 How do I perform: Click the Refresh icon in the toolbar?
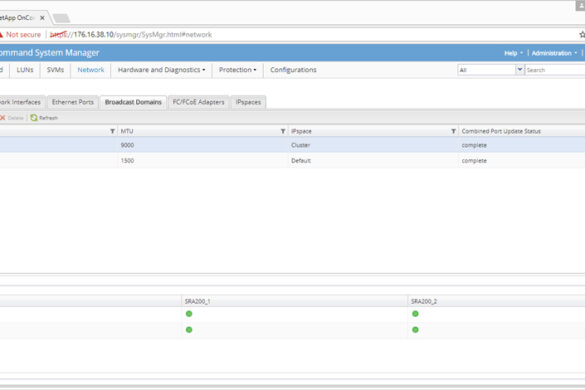tap(34, 118)
